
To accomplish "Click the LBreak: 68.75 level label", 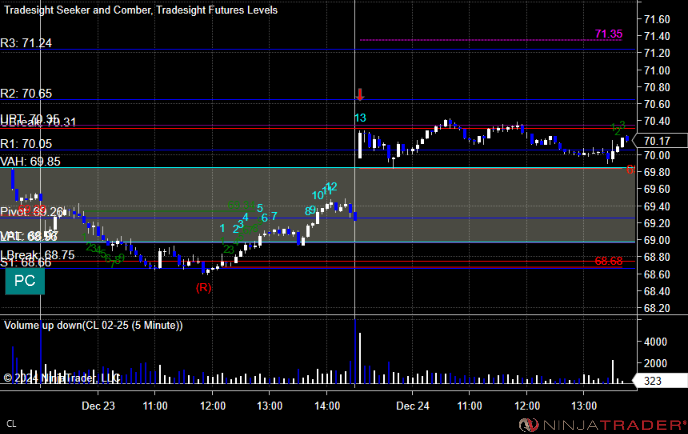I will point(37,255).
